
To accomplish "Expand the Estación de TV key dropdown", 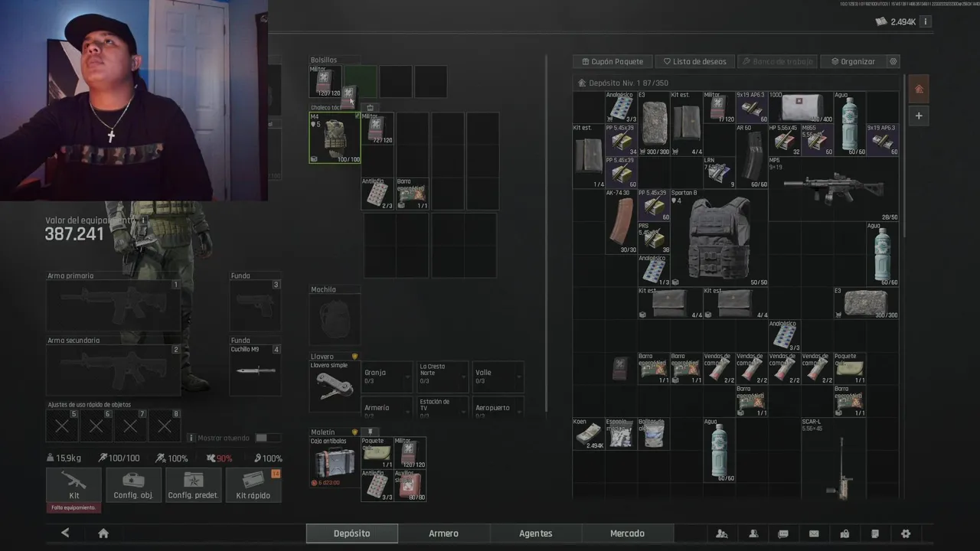I will (443, 406).
